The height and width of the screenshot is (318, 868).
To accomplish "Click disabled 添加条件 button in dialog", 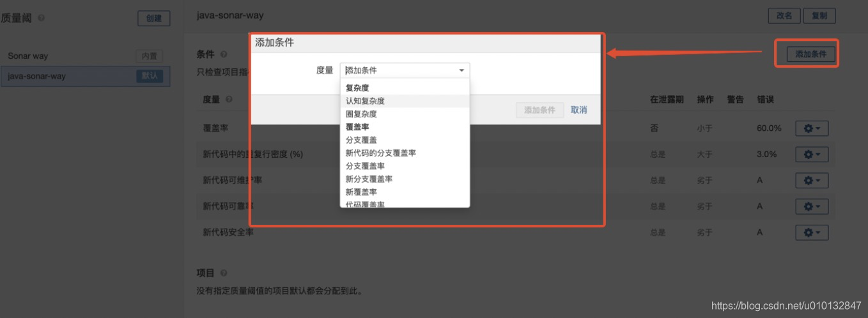I will 540,110.
